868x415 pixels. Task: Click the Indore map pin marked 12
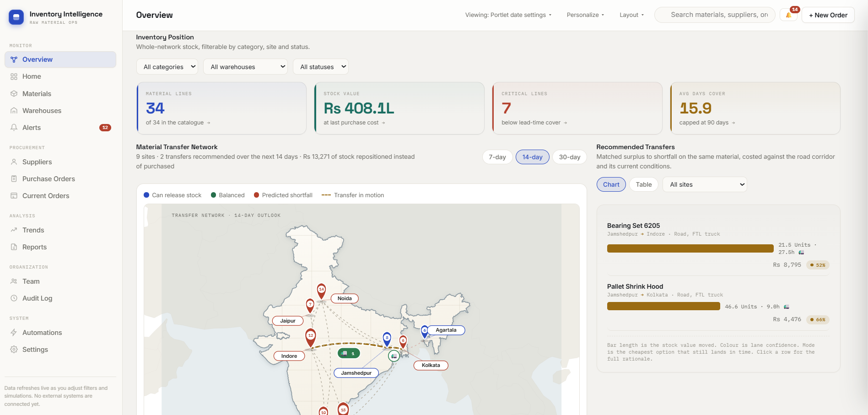point(311,338)
